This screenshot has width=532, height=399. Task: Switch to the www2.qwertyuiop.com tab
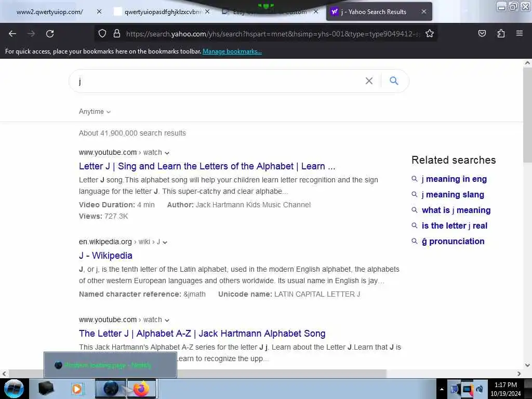pyautogui.click(x=49, y=12)
